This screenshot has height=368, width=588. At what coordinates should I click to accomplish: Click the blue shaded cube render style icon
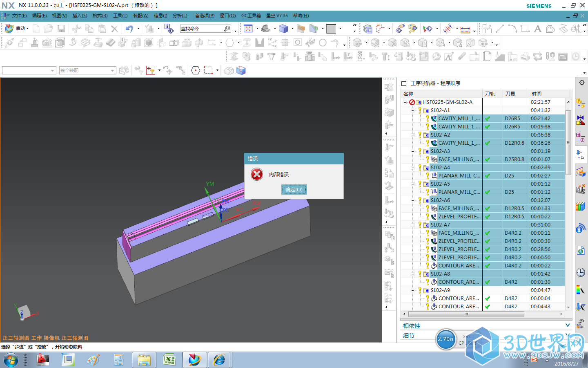pos(283,29)
